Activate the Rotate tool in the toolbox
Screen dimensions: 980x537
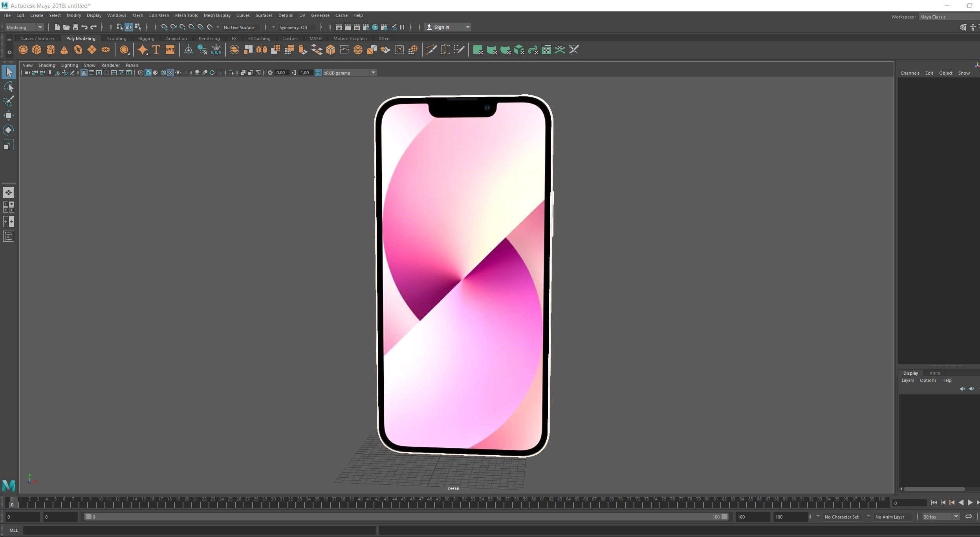tap(9, 130)
